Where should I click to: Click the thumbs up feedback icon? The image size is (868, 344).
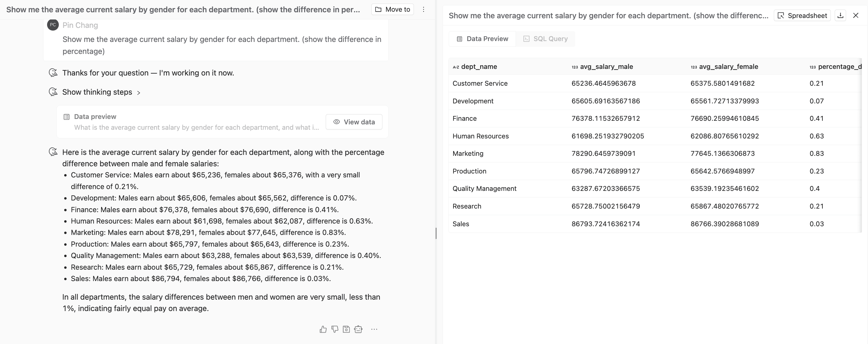(x=323, y=329)
